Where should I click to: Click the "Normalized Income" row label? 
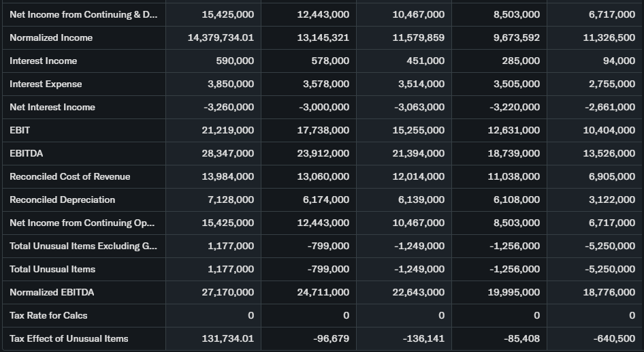[x=51, y=37]
